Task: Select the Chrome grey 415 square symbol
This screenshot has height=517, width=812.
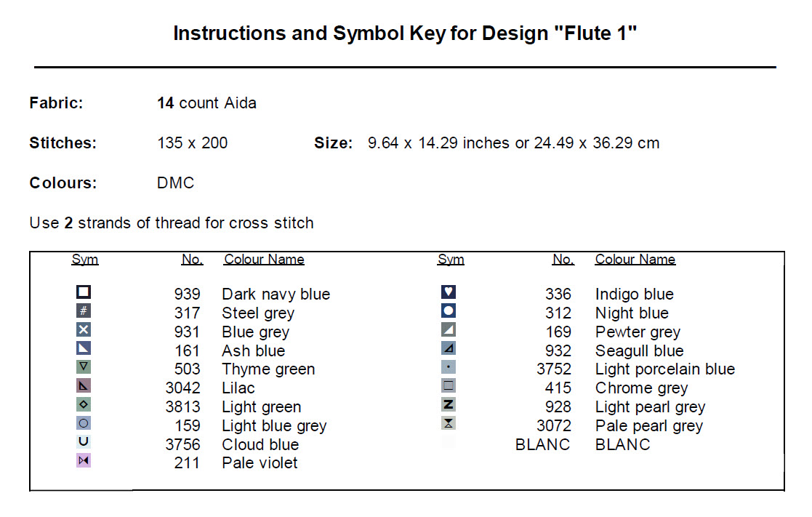Action: click(449, 386)
